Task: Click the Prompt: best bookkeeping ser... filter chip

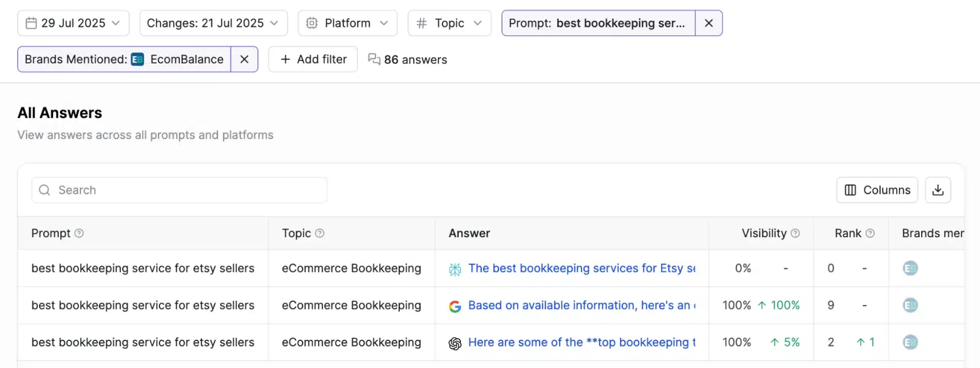Action: 598,23
